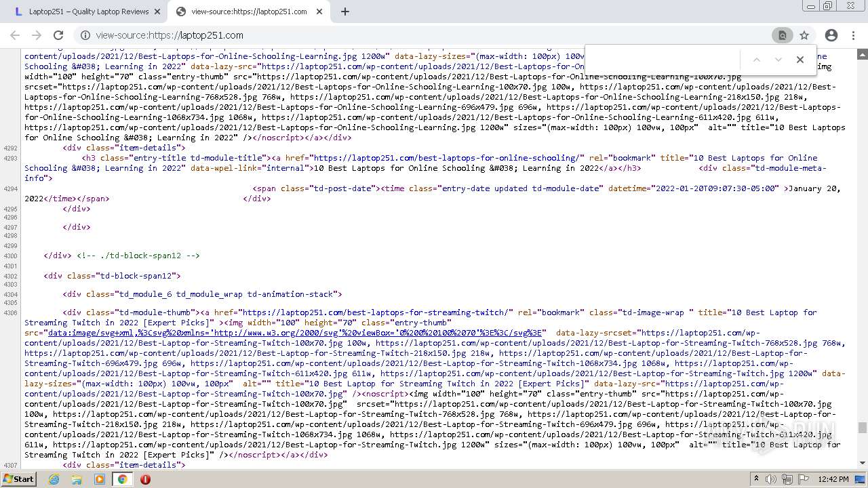Go back to the previous page
This screenshot has width=868, height=488.
click(x=15, y=35)
